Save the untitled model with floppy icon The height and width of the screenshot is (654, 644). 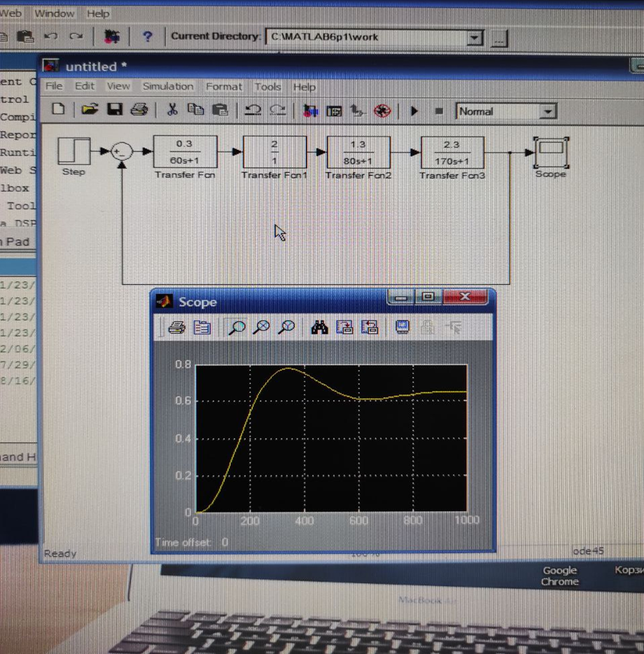pyautogui.click(x=115, y=110)
